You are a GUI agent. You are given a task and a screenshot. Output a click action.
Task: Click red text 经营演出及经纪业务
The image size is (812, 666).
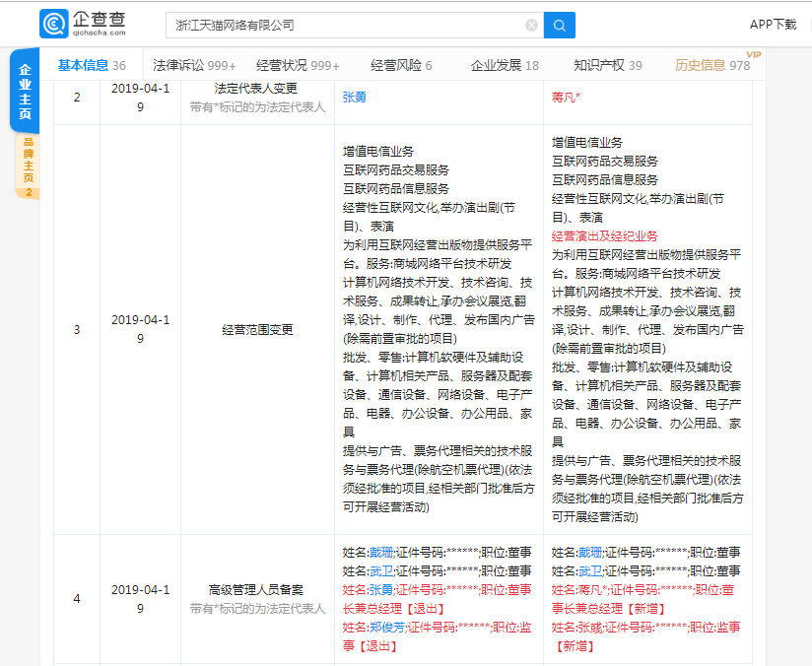604,236
